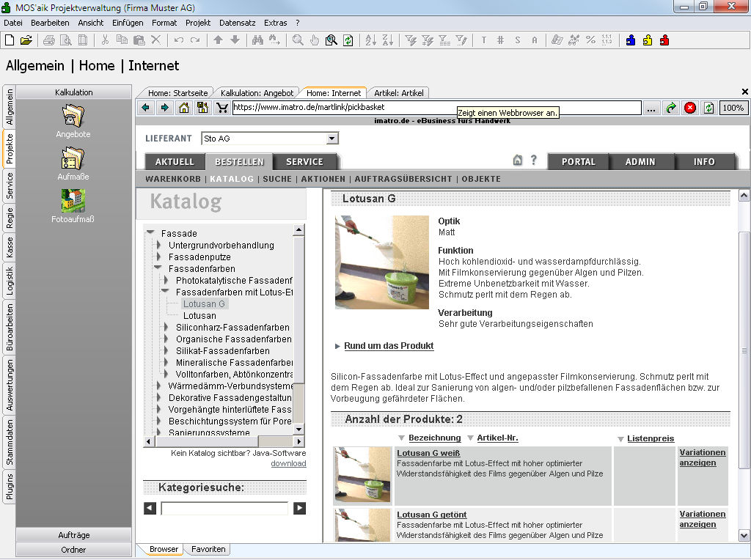Click the sort descending Z-A icon

point(387,40)
